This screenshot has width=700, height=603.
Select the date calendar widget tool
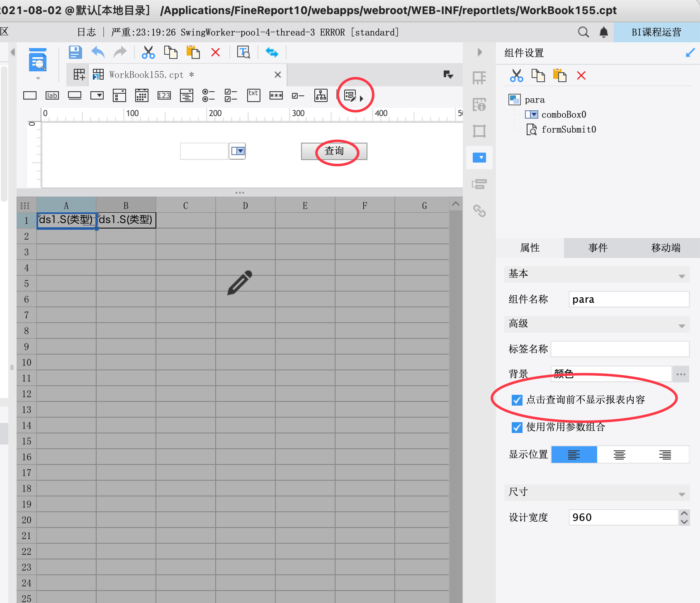pos(142,95)
